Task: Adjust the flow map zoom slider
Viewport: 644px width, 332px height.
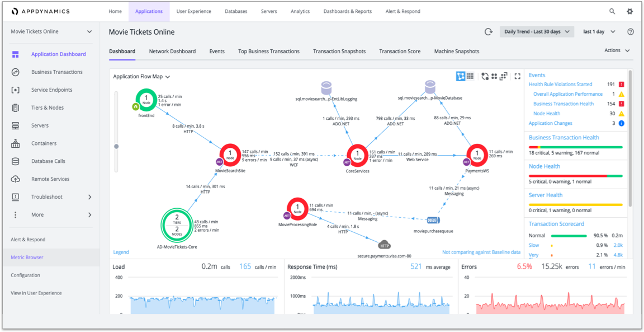Action: point(117,147)
